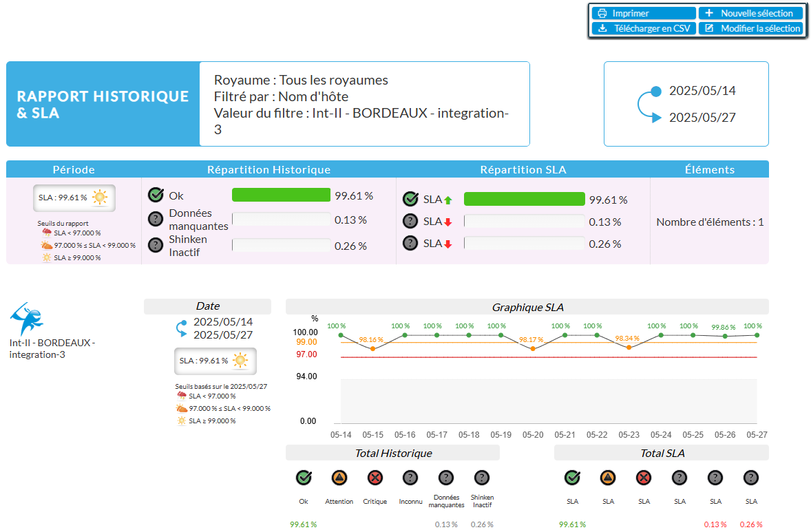Click the red Critique icon in Total Historique

click(x=375, y=478)
